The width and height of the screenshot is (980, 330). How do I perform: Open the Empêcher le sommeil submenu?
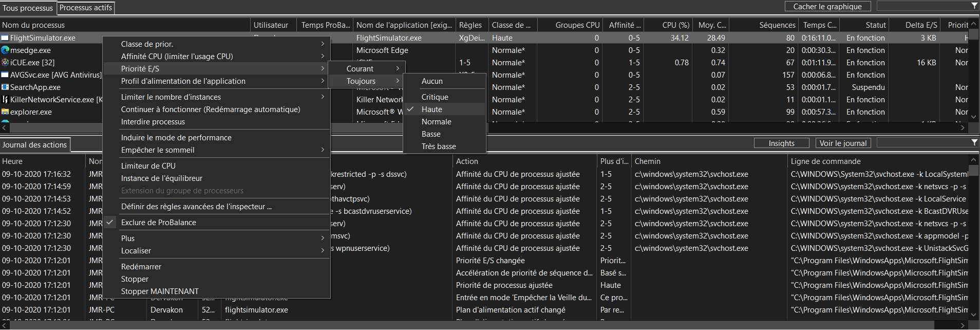[x=216, y=150]
